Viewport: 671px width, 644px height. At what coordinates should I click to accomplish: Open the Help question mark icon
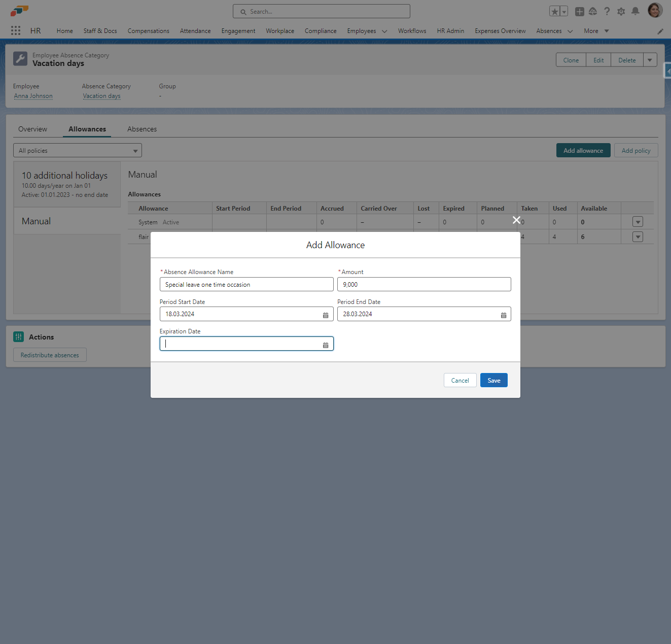pos(607,12)
